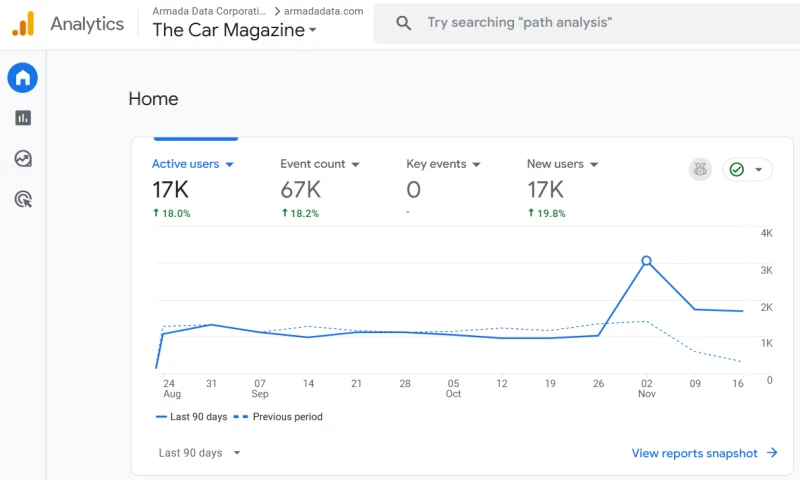Click the arrow beside View reports snapshot
800x480 pixels.
pyautogui.click(x=772, y=452)
